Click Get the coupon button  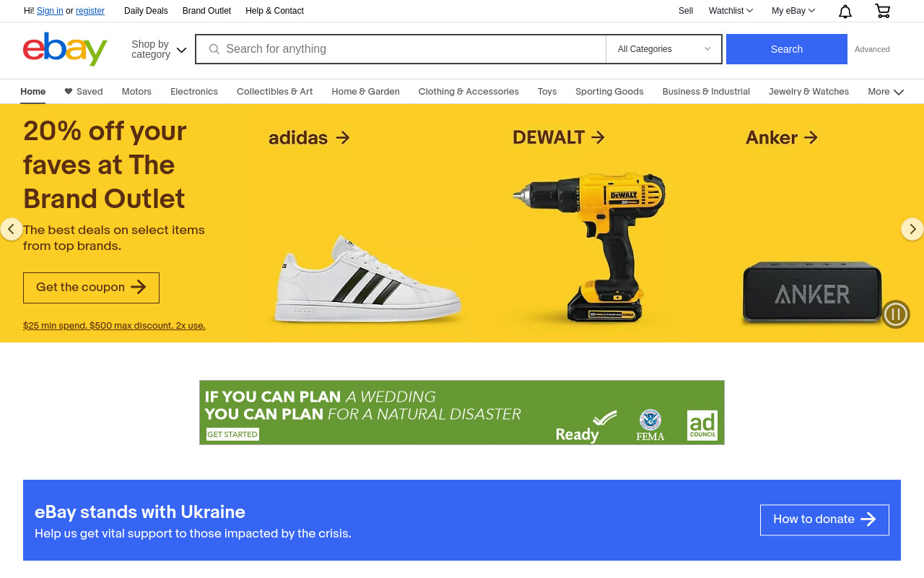click(91, 288)
